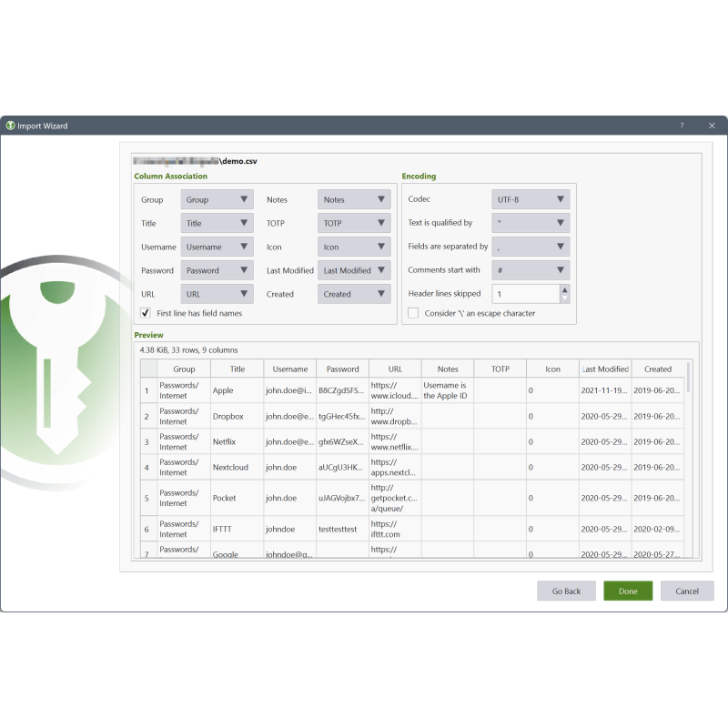Click the KeePassXC icon in title bar
Screen dimensions: 728x728
[10, 126]
